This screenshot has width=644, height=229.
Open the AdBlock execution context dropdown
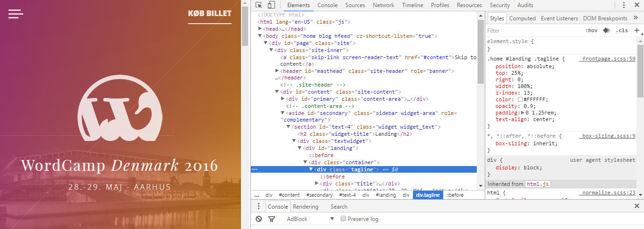point(309,219)
